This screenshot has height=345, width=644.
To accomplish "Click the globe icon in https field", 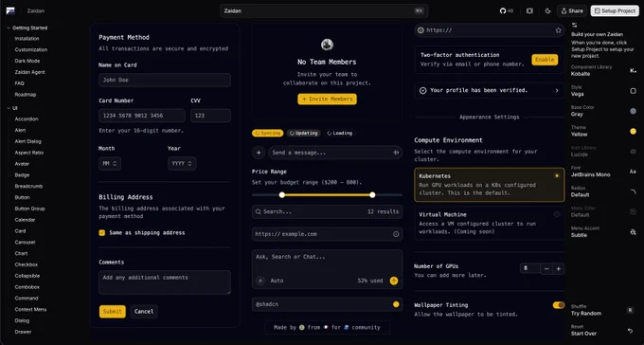I will pyautogui.click(x=421, y=30).
